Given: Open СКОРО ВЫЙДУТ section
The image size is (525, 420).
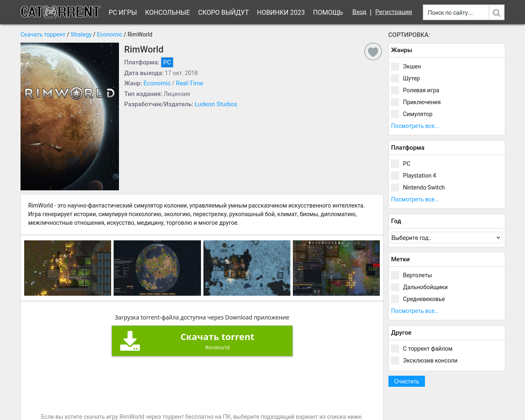Looking at the screenshot, I should click(x=224, y=12).
